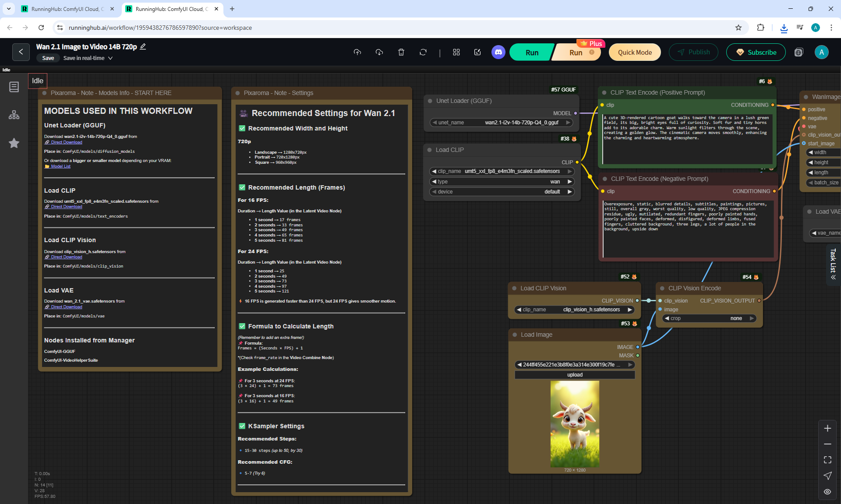This screenshot has width=841, height=504.
Task: Click the goat image thumbnail preview
Action: pyautogui.click(x=575, y=423)
